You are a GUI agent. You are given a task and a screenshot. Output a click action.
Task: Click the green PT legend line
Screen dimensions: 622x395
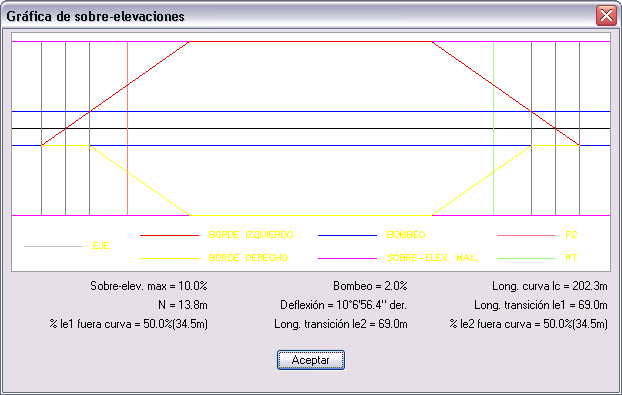526,259
